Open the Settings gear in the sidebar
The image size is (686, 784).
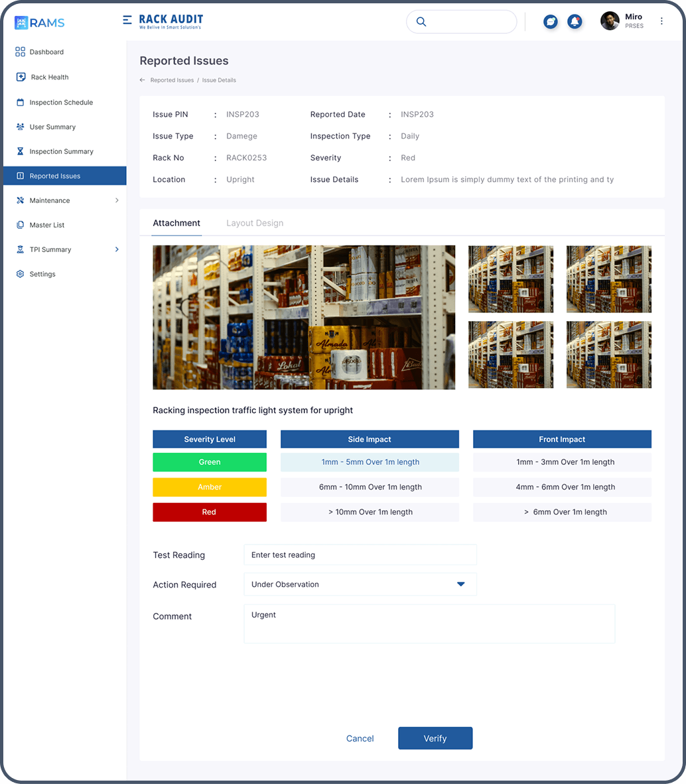[x=21, y=274]
